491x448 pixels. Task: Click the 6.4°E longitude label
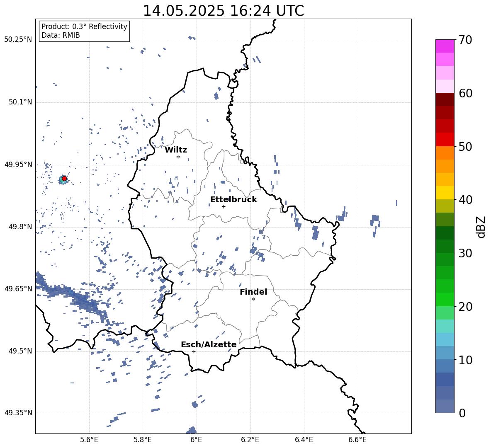pyautogui.click(x=304, y=440)
